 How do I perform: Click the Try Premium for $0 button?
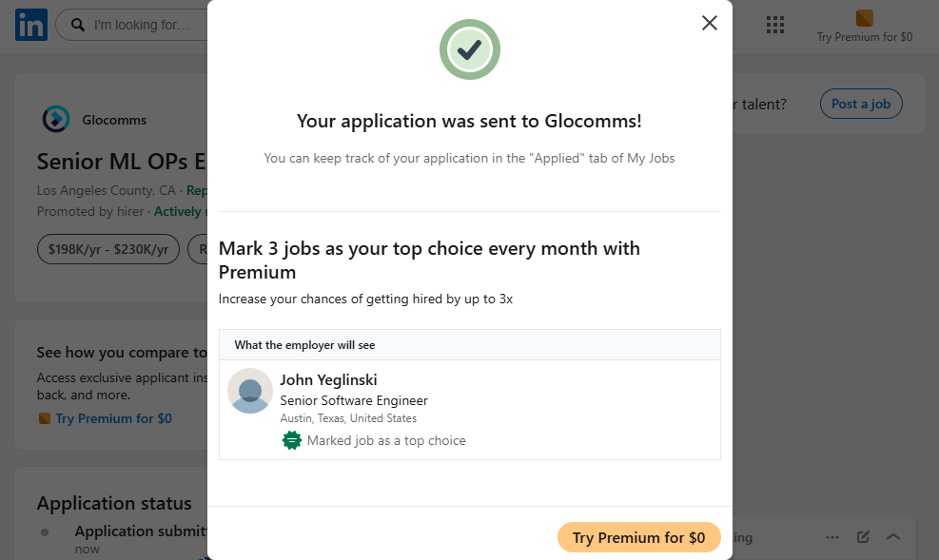(x=638, y=537)
